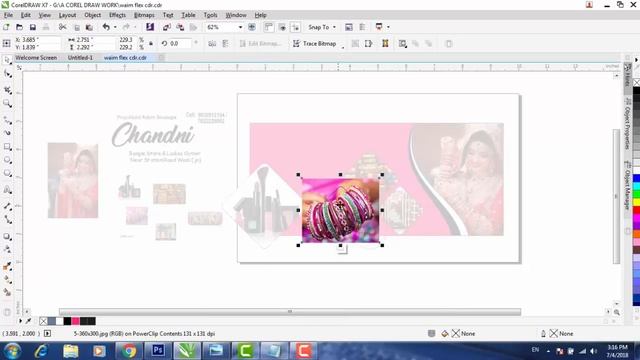The image size is (640, 360).
Task: Open the Undo history dropdown arrow
Action: [115, 27]
